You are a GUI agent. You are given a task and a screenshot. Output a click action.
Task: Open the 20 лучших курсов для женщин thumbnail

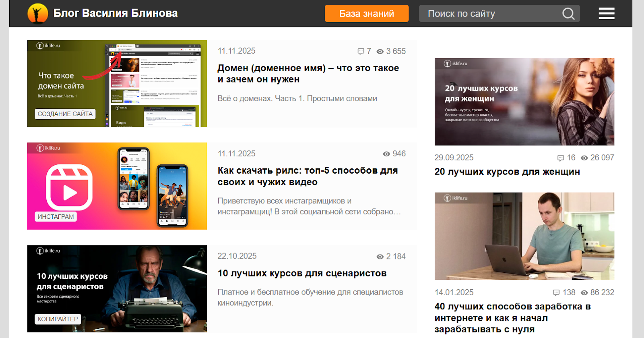coord(524,102)
